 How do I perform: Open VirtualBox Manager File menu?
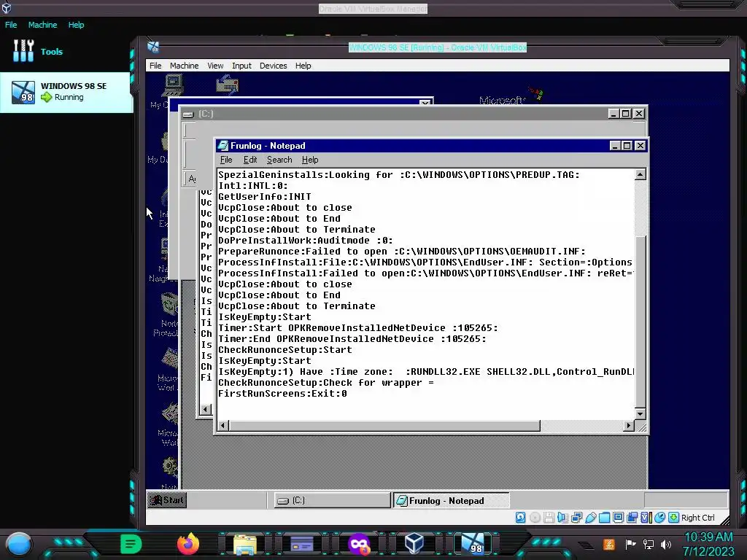[x=11, y=25]
